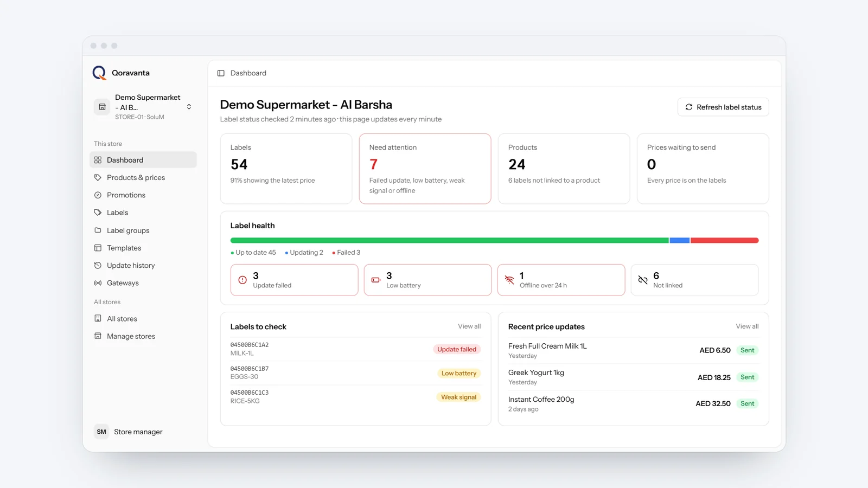Go to Promotions section
The image size is (868, 488).
(x=143, y=195)
